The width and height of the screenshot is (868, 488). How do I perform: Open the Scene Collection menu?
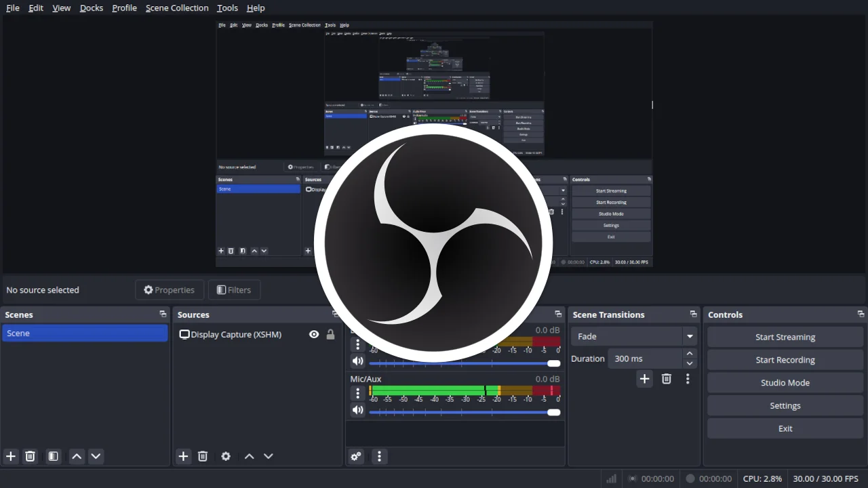point(177,8)
